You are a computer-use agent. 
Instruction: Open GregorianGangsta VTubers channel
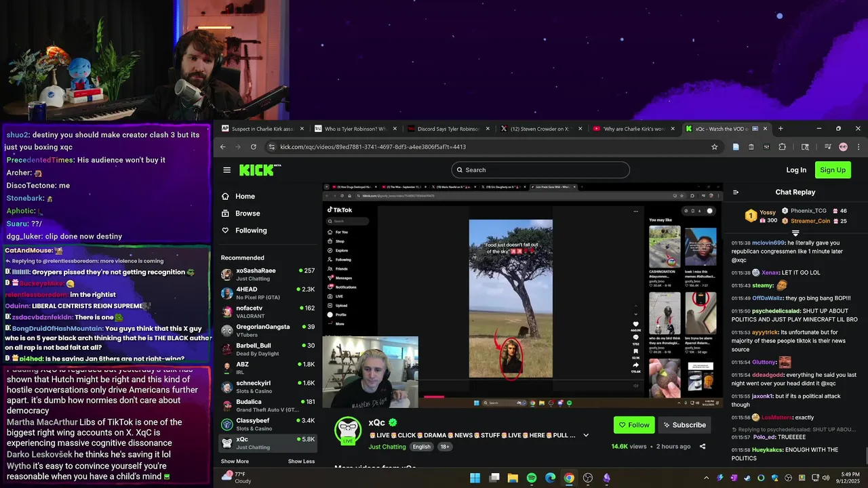point(269,331)
